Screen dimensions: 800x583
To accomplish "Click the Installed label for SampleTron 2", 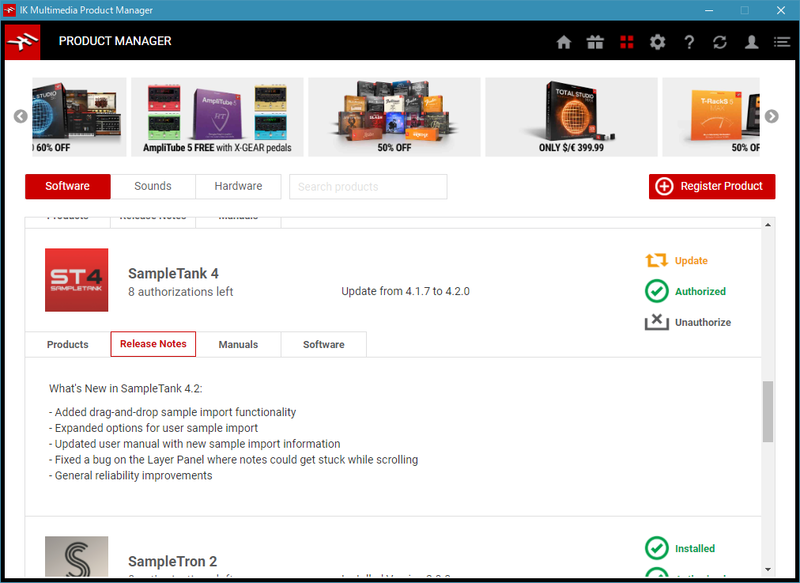I will point(694,548).
